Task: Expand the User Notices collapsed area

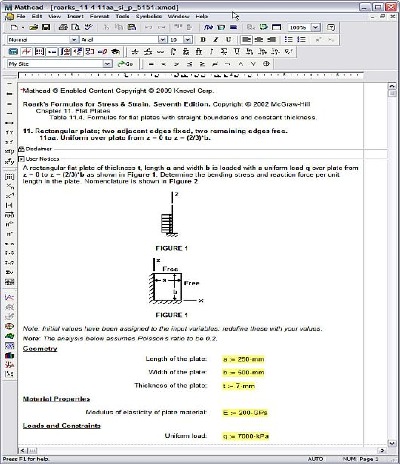Action: click(x=21, y=159)
